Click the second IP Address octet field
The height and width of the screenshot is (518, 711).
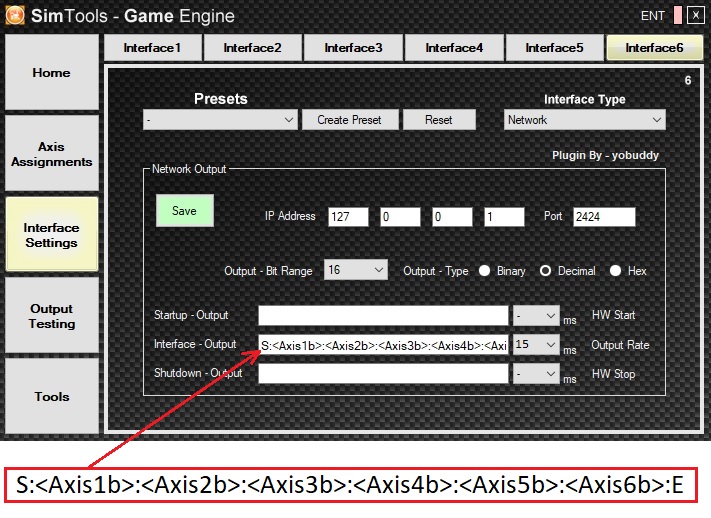(x=400, y=217)
